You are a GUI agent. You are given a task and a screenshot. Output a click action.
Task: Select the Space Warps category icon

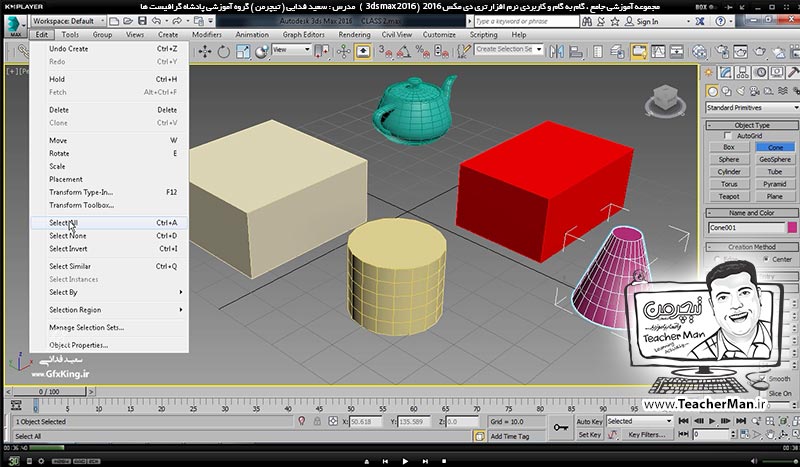(x=783, y=91)
